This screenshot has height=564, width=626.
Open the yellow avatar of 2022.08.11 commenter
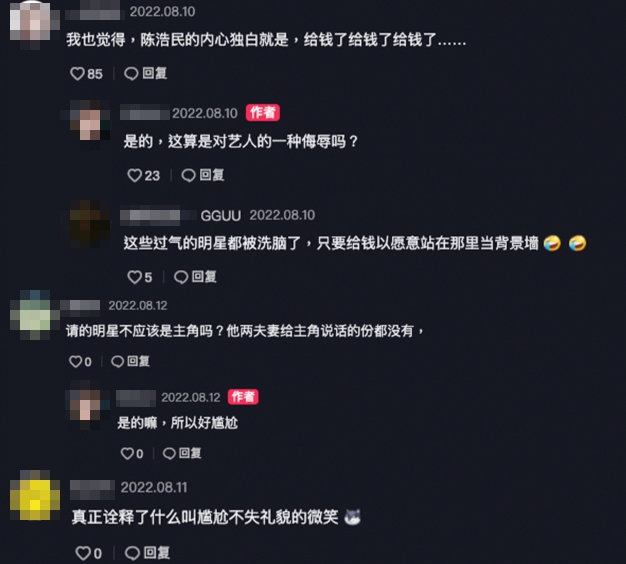[35, 495]
